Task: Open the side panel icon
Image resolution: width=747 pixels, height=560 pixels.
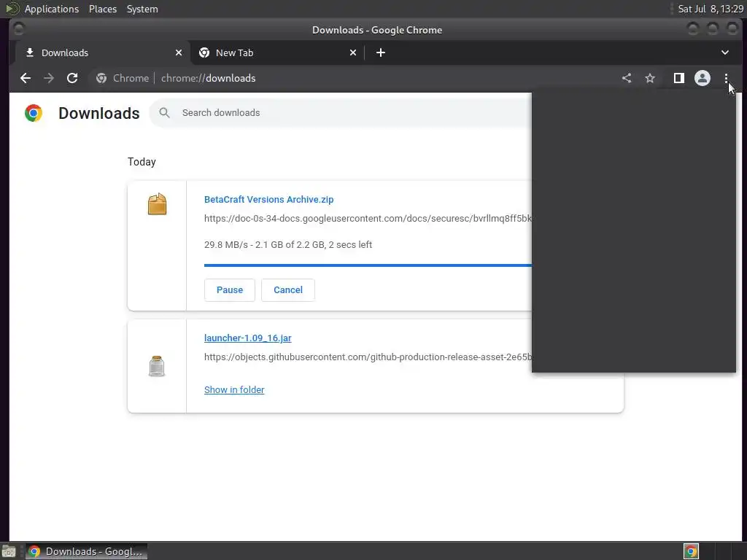Action: tap(679, 78)
